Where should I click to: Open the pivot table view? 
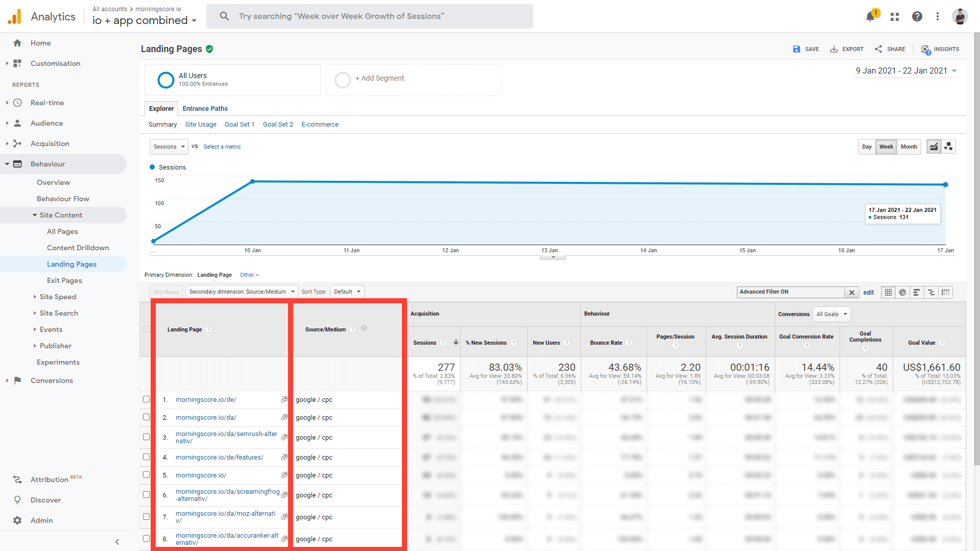tap(945, 292)
